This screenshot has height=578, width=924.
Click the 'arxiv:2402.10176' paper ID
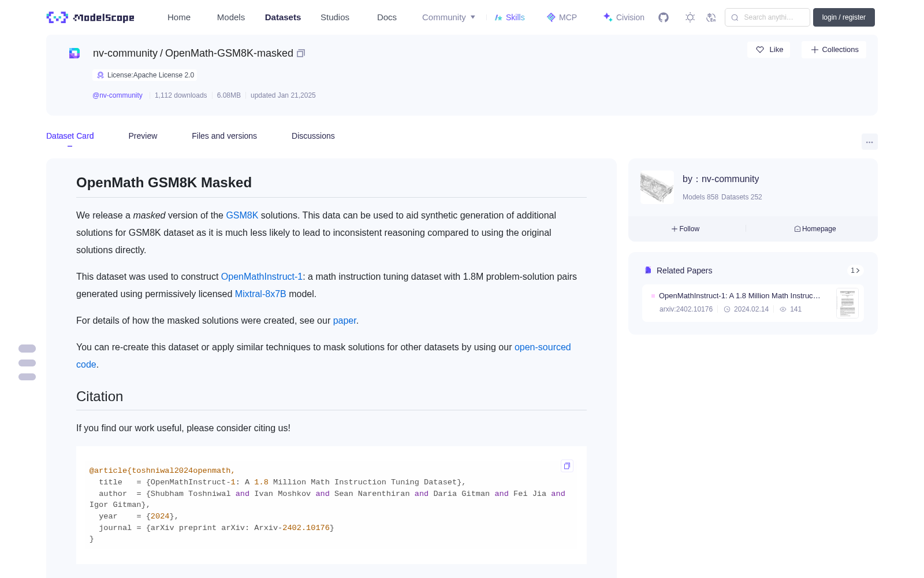[686, 309]
